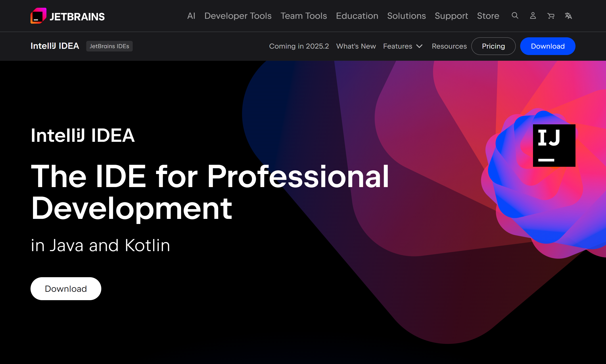Open the Team Tools menu
The height and width of the screenshot is (364, 606).
click(304, 16)
